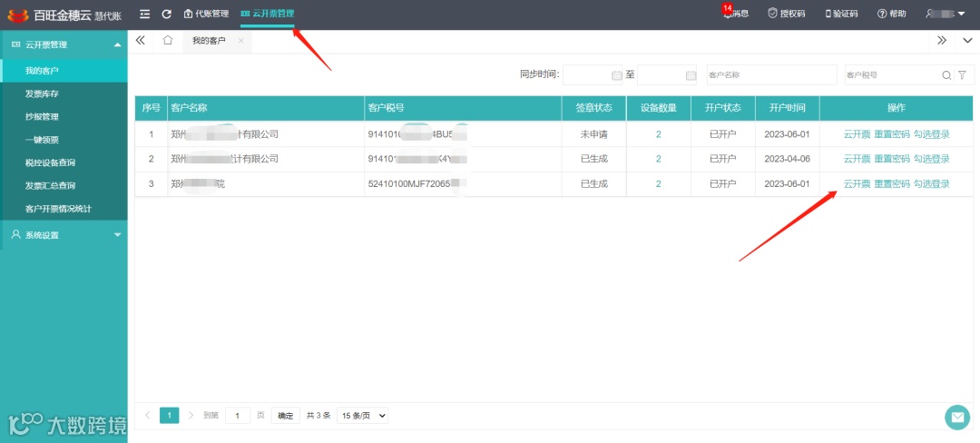Click 重置密码 in row 1
980x443 pixels.
click(x=892, y=133)
